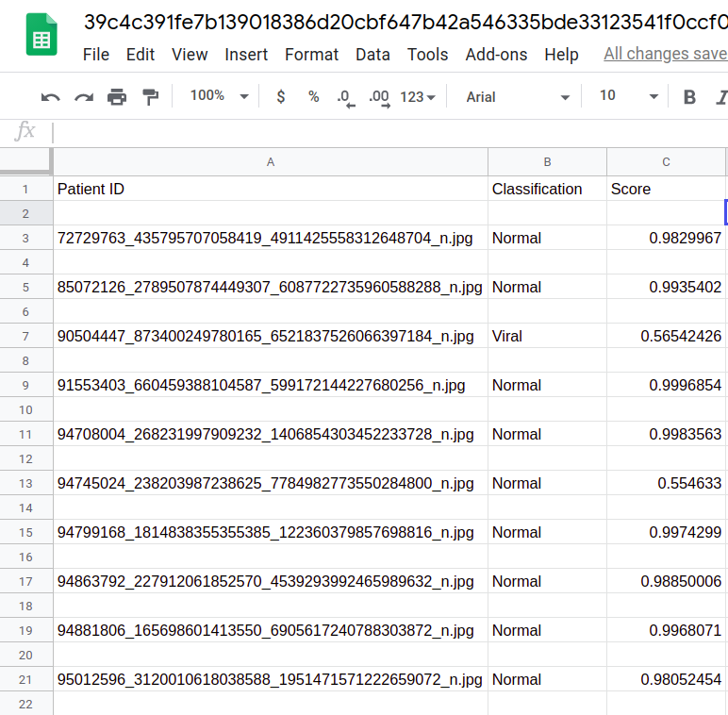Viewport: 728px width, 715px height.
Task: Click the Print icon
Action: click(117, 97)
